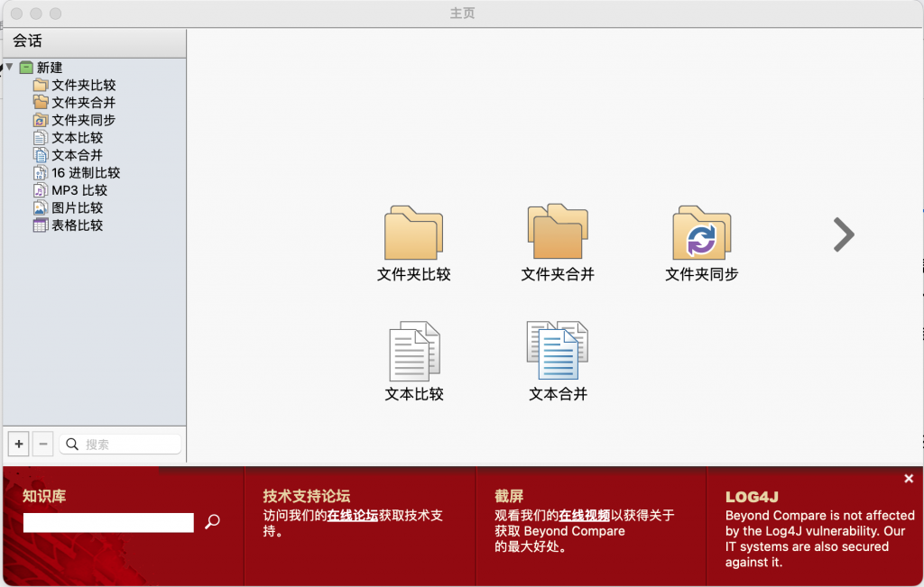
Task: Select 图片比较 in the sidebar
Action: [68, 207]
